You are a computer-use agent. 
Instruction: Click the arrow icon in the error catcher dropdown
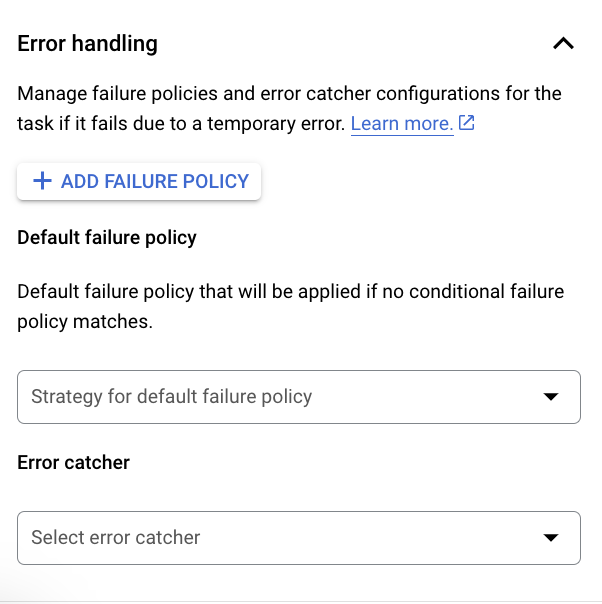[x=550, y=538]
